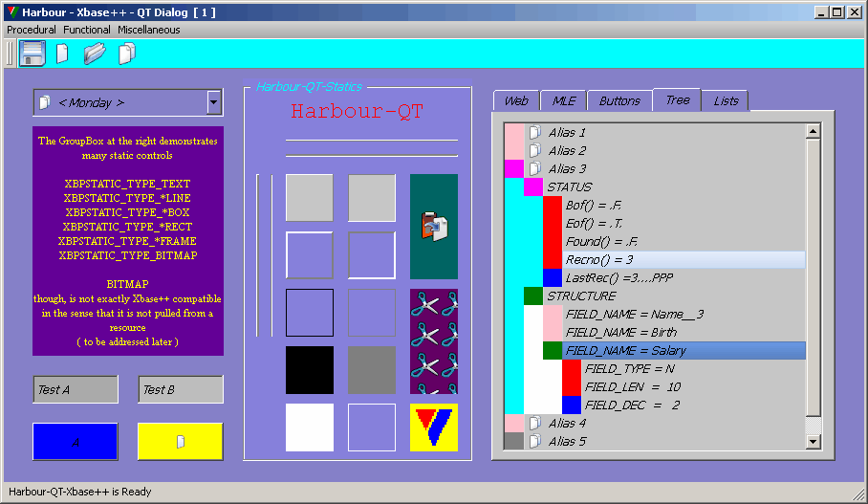Open the Monday dropdown arrow

(x=214, y=102)
